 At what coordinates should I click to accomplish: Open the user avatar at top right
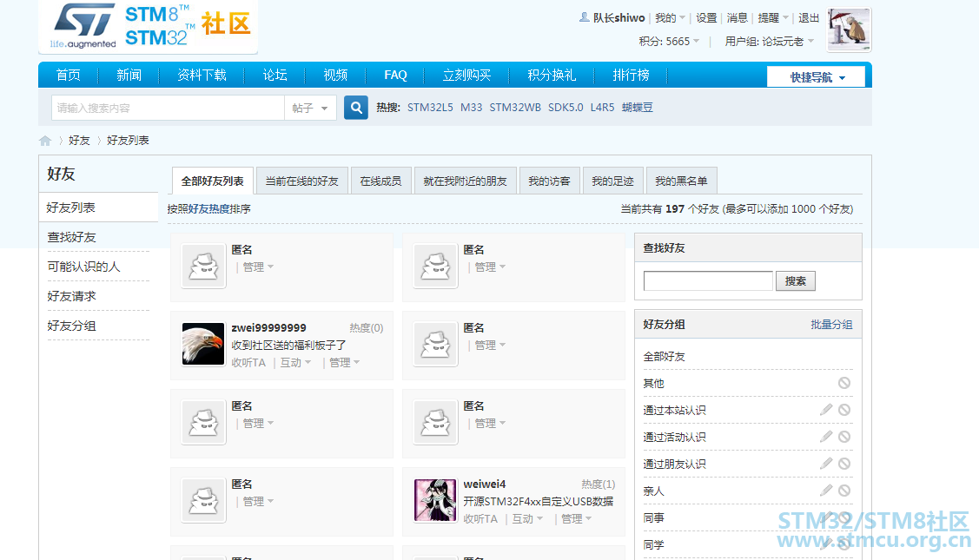[849, 30]
